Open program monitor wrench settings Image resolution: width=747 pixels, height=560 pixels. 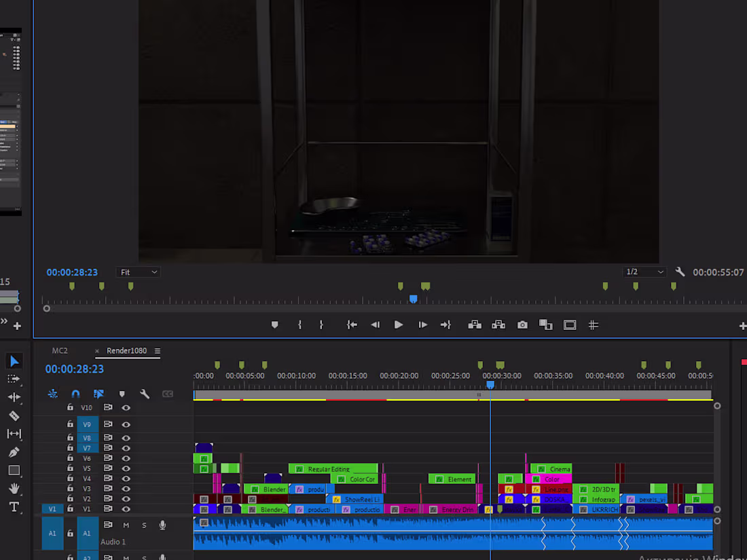click(x=680, y=272)
